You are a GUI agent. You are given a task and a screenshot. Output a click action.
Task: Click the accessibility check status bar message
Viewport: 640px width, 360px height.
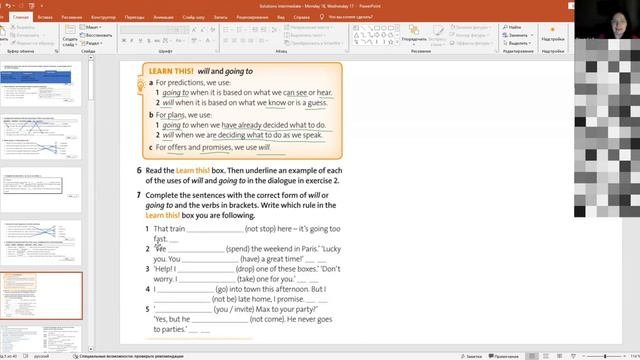coord(128,356)
